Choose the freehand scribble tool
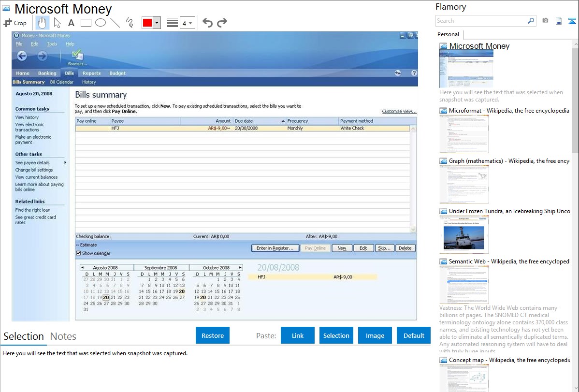Viewport: 579px width, 392px height. point(130,23)
